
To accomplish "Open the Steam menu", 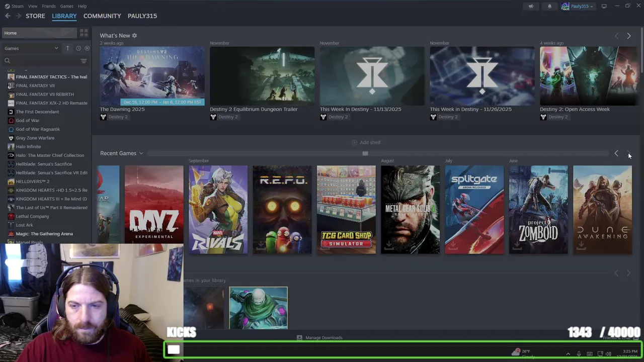I will click(x=17, y=6).
